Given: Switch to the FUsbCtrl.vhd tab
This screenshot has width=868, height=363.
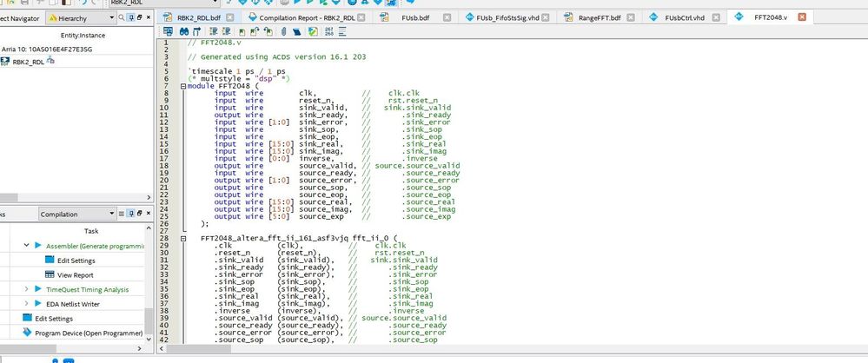Looking at the screenshot, I should coord(685,16).
